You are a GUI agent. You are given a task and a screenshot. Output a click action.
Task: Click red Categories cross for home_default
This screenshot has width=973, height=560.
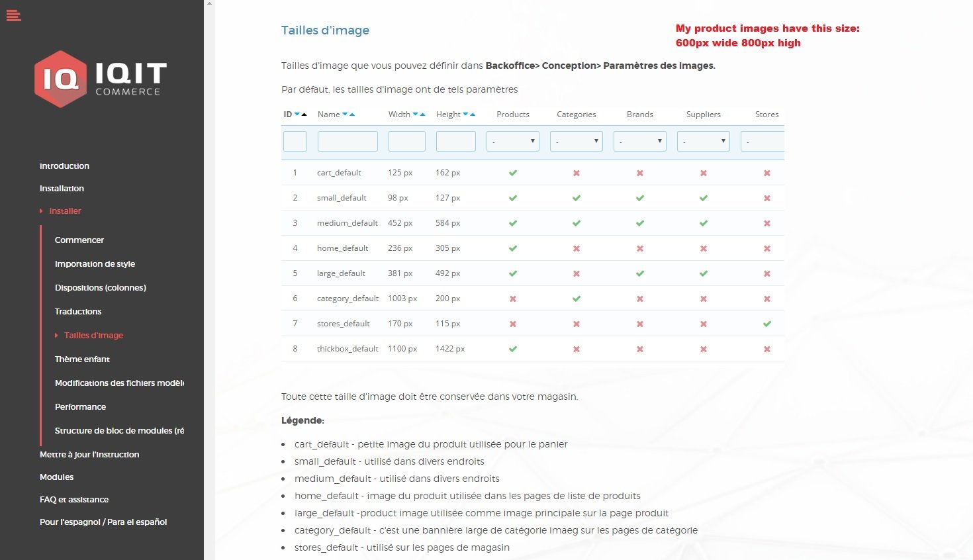[577, 248]
